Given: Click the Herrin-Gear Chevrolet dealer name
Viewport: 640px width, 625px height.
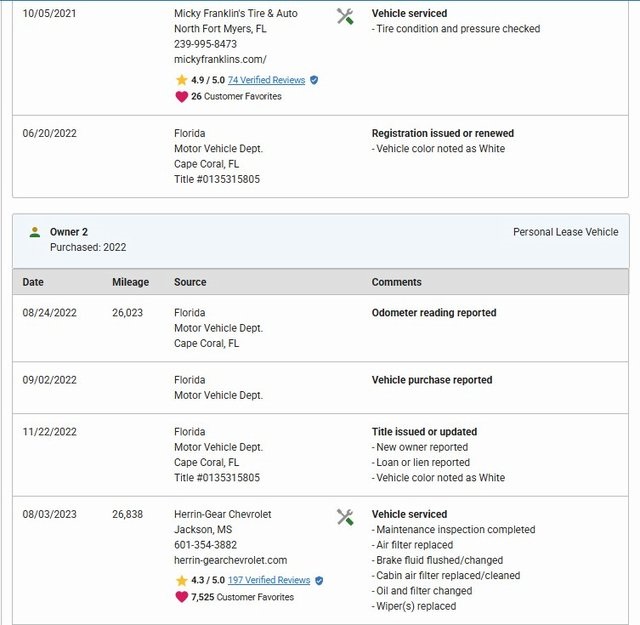Looking at the screenshot, I should coord(222,514).
